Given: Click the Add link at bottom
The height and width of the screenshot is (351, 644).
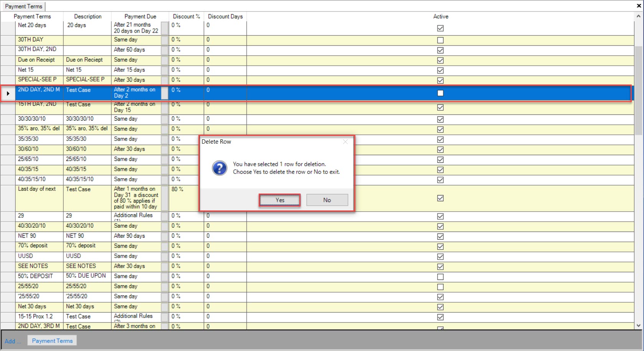Looking at the screenshot, I should [13, 341].
